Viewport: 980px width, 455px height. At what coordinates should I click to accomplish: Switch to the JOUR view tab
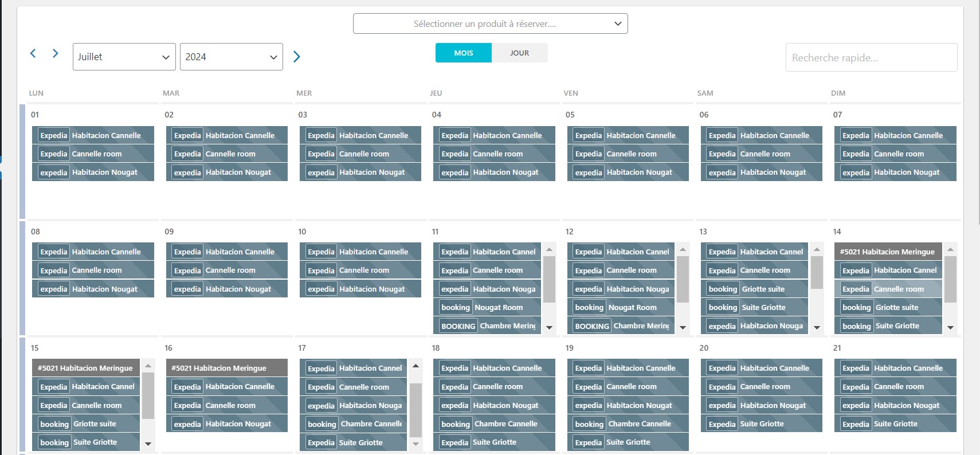520,53
